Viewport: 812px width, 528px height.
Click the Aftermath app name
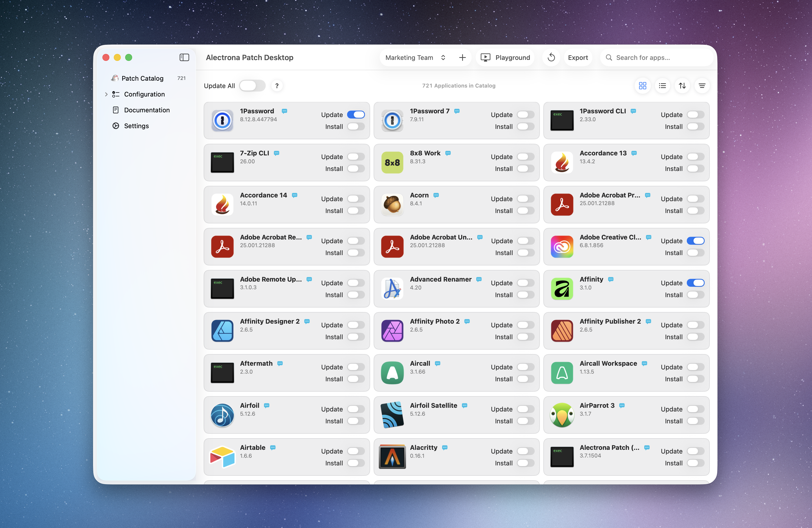click(256, 363)
